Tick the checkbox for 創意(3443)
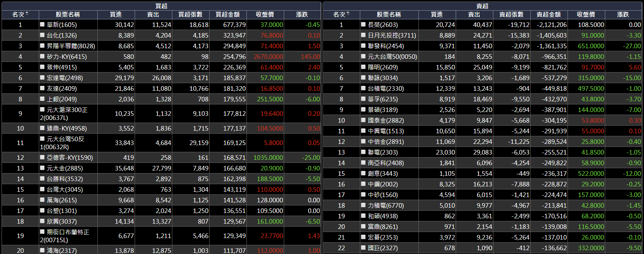 [364, 173]
